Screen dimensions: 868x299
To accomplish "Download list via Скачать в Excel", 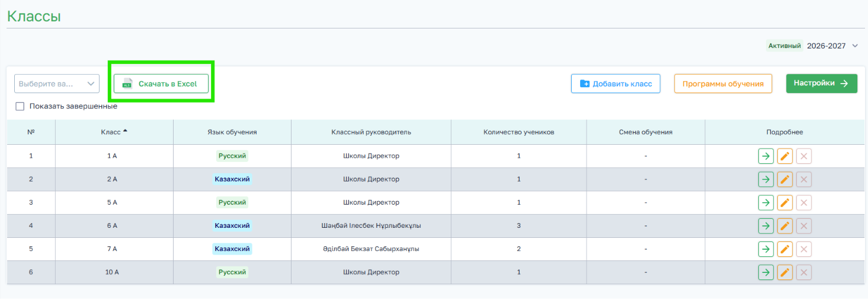I will 161,84.
